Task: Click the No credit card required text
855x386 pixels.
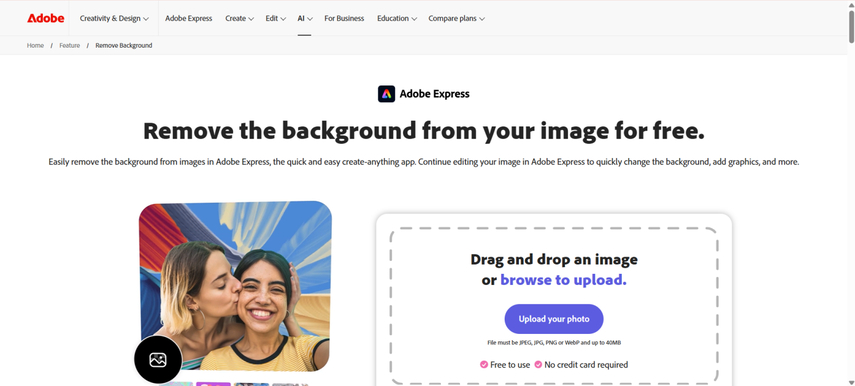Action: pos(586,365)
